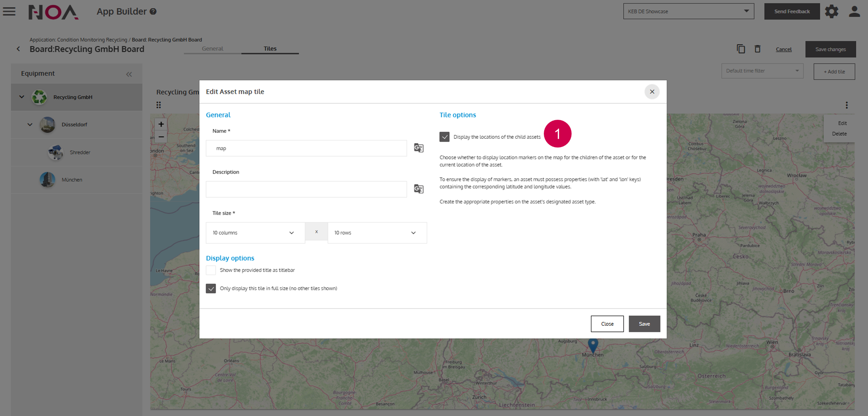The width and height of the screenshot is (868, 416).
Task: Open the KEB DE Showcase dropdown
Action: click(688, 11)
